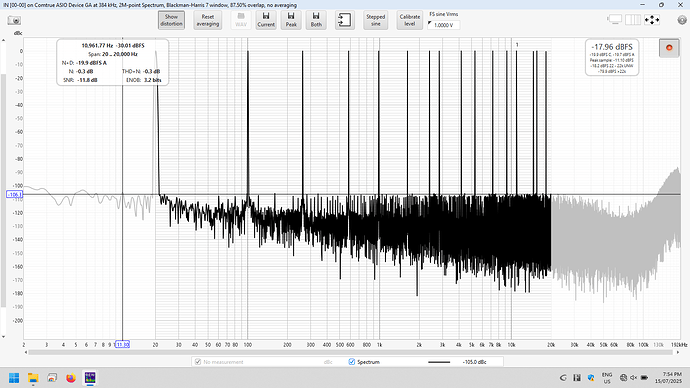Screen dimensions: 690x388
Task: Click the dBc unit label above the axis
Action: click(18, 33)
